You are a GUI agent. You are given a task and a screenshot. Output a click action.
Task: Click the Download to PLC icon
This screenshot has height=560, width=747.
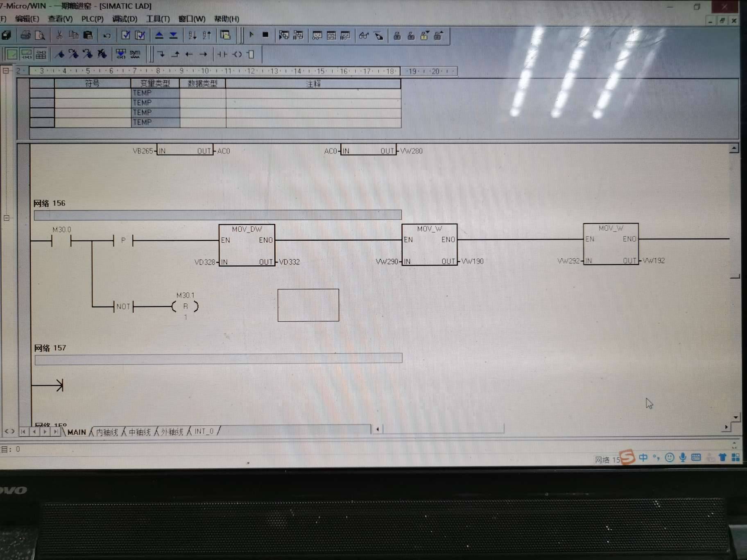174,36
